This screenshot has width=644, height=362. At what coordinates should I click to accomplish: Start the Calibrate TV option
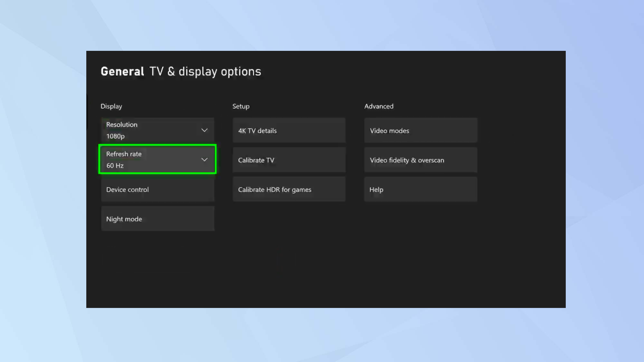(289, 160)
